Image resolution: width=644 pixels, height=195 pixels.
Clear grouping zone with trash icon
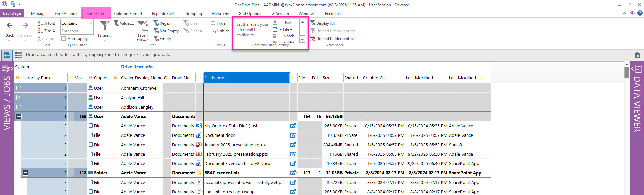[x=637, y=55]
